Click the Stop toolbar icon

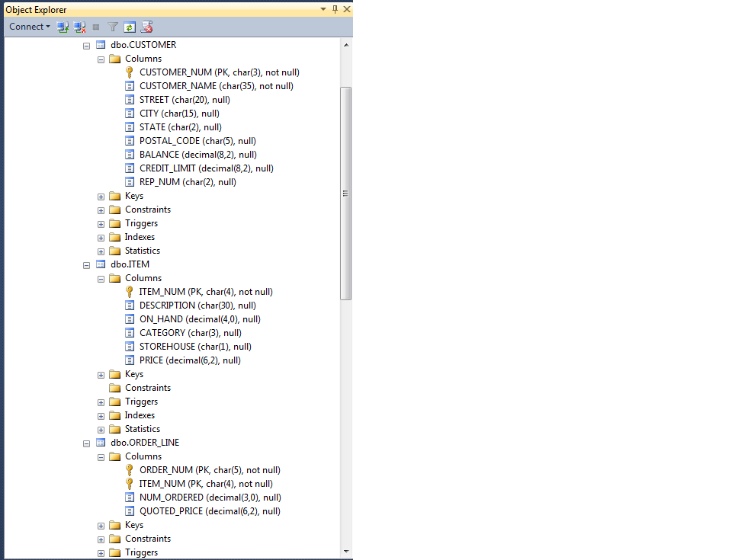pyautogui.click(x=96, y=27)
